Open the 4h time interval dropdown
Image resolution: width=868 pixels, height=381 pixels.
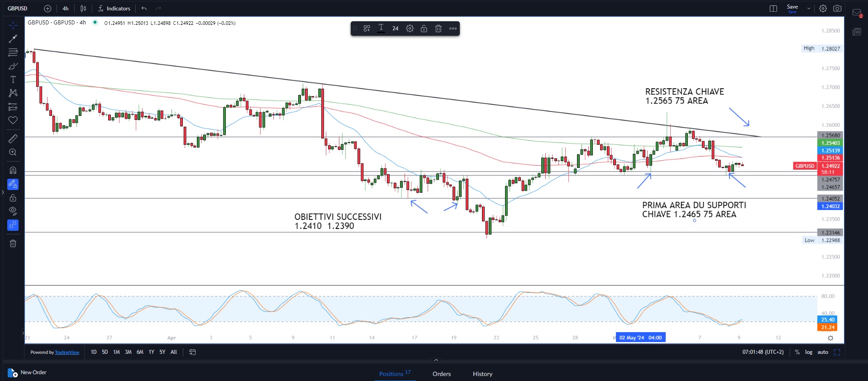click(x=66, y=9)
